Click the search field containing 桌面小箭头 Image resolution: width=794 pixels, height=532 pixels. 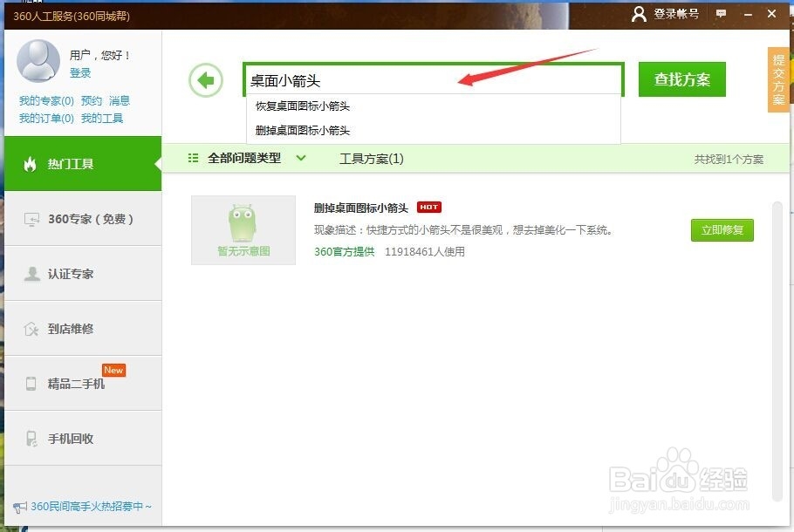coord(434,80)
